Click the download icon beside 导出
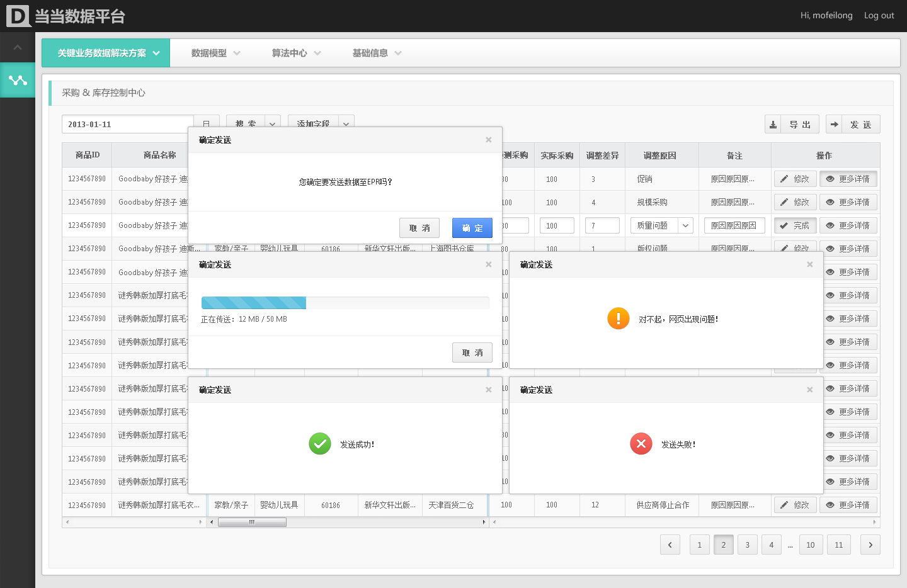The width and height of the screenshot is (907, 588). point(773,125)
